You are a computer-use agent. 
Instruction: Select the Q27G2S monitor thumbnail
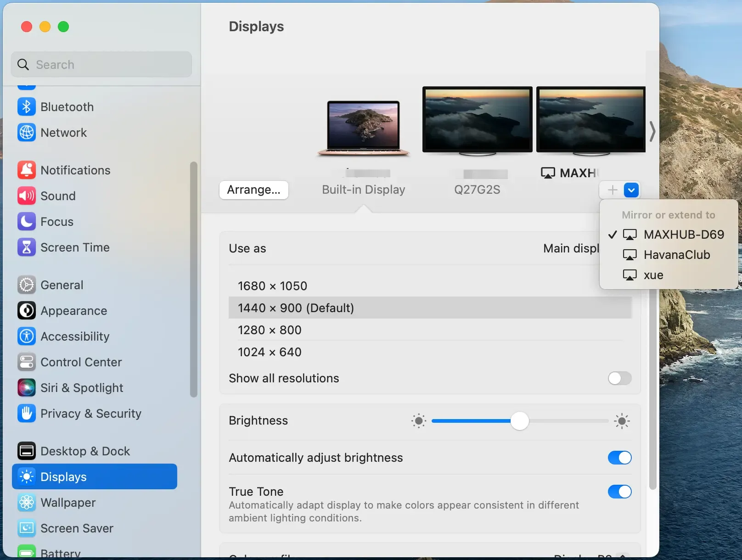click(x=477, y=120)
